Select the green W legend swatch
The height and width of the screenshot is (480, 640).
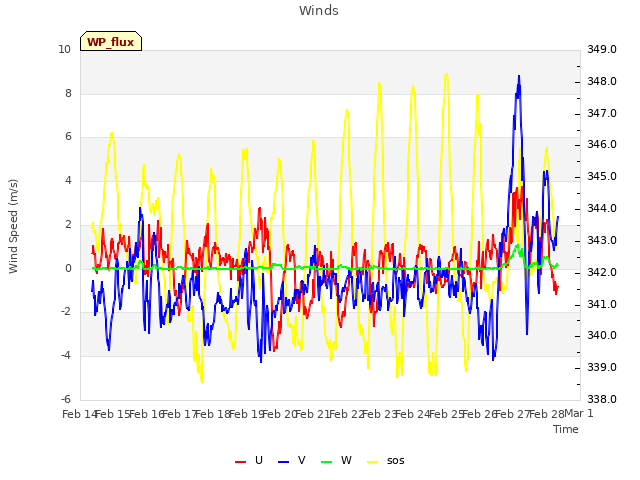pos(327,461)
